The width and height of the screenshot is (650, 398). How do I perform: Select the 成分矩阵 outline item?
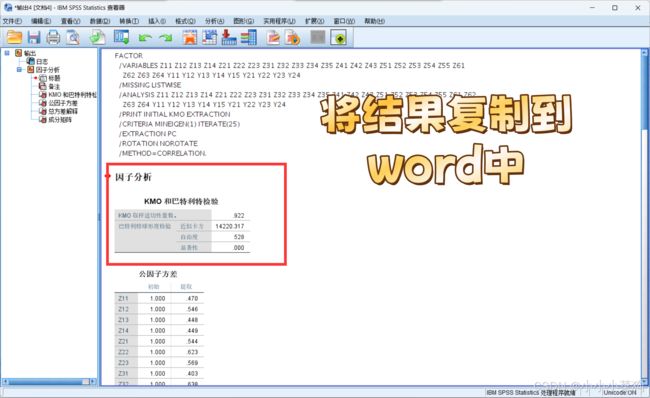60,119
